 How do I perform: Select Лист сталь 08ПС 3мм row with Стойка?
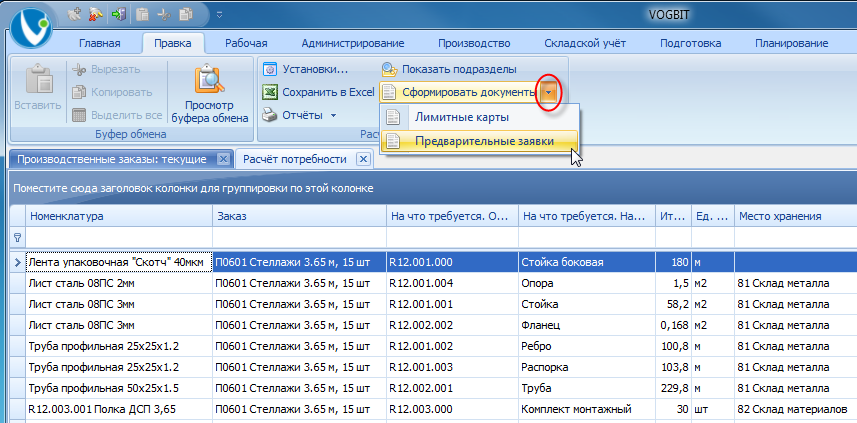[119, 304]
